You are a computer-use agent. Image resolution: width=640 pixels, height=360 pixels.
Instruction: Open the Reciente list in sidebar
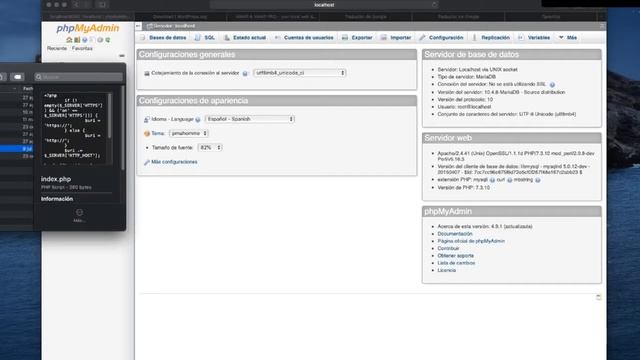tap(57, 48)
